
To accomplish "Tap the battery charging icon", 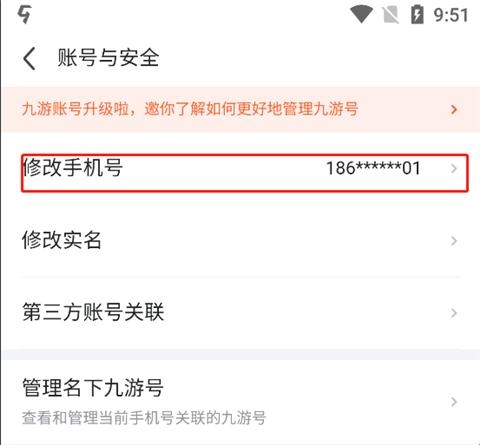I will tap(417, 15).
